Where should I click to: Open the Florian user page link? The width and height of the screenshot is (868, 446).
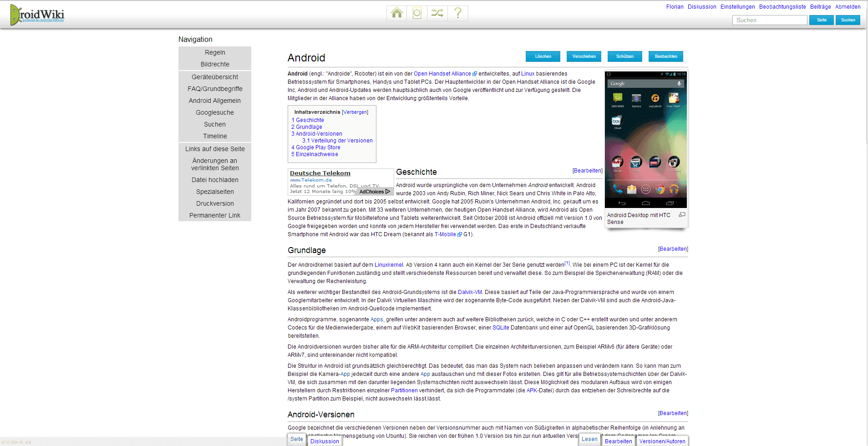[x=675, y=7]
